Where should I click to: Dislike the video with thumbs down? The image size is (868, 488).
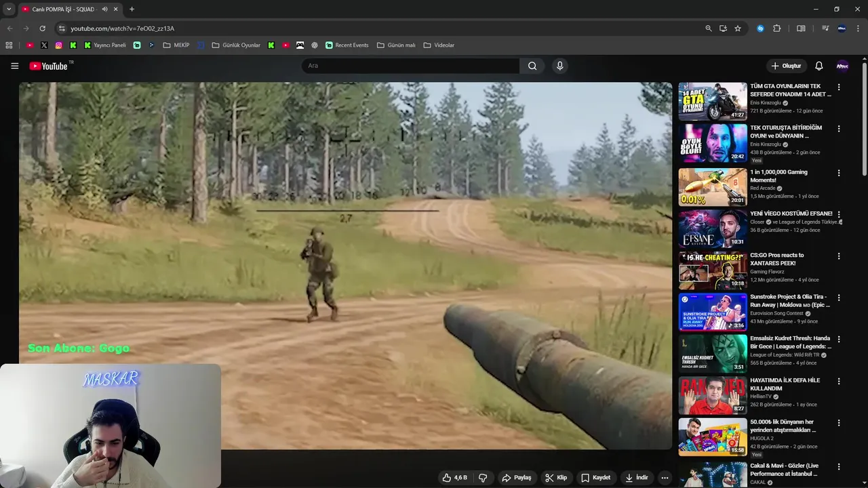click(483, 478)
